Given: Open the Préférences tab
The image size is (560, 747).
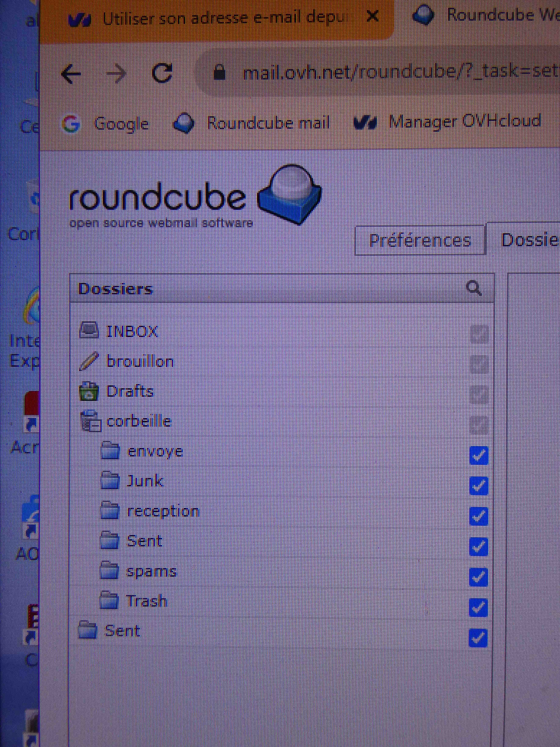Looking at the screenshot, I should pyautogui.click(x=420, y=240).
